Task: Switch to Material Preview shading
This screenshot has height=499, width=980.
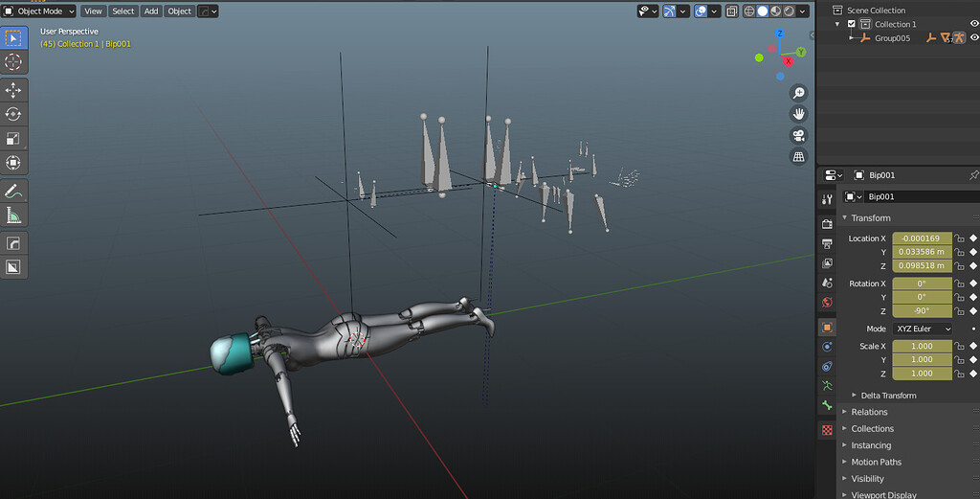Action: tap(775, 11)
